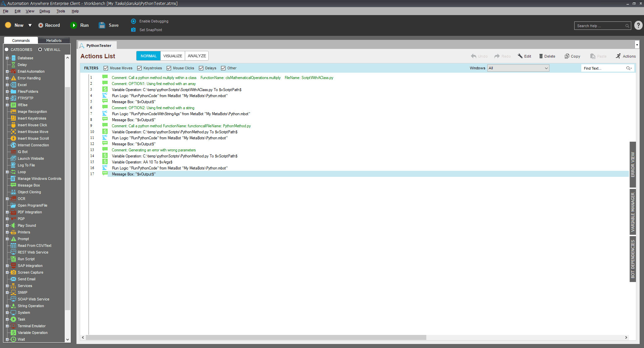644x348 pixels.
Task: Open the Debug menu
Action: click(x=45, y=11)
